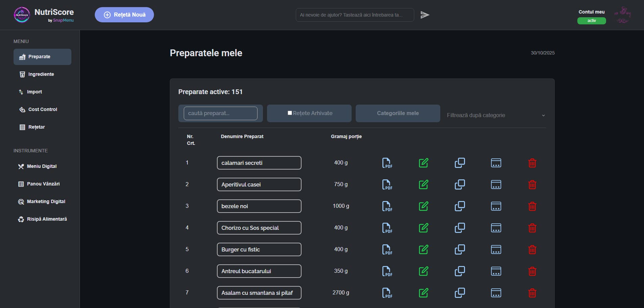This screenshot has height=308, width=644.
Task: Edit the Aperitivul casei recipe
Action: click(x=423, y=184)
